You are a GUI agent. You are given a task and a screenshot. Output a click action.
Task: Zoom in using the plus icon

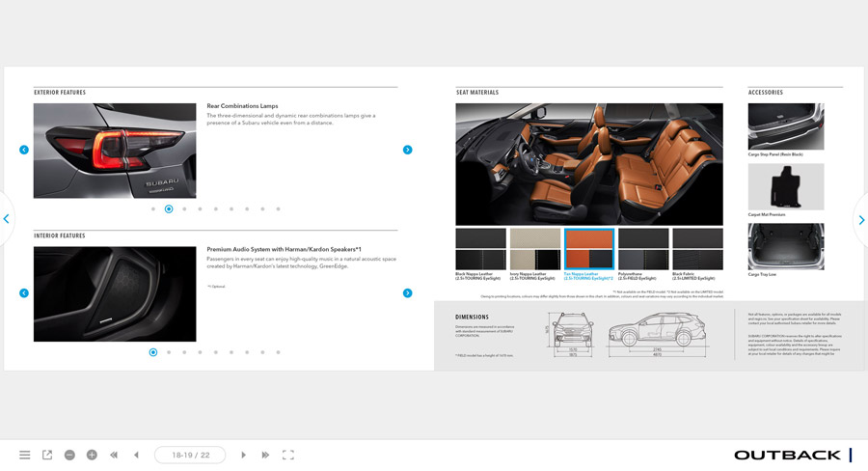point(92,455)
